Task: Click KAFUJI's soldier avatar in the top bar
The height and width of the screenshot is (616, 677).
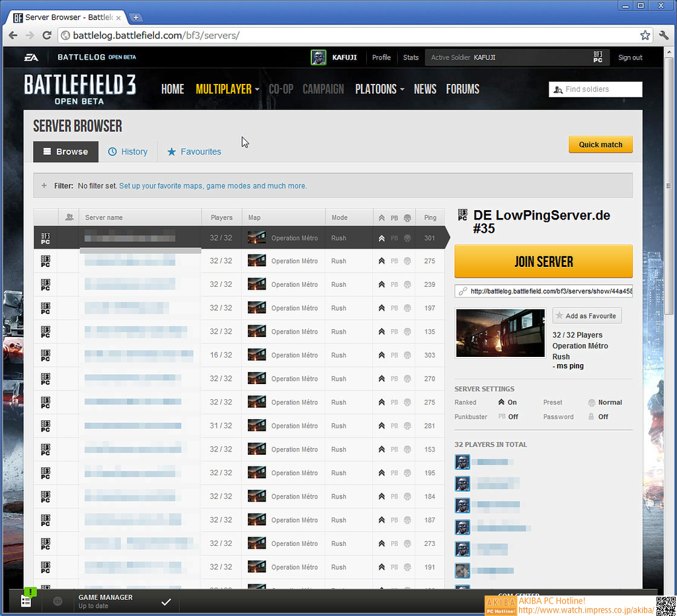Action: click(319, 58)
